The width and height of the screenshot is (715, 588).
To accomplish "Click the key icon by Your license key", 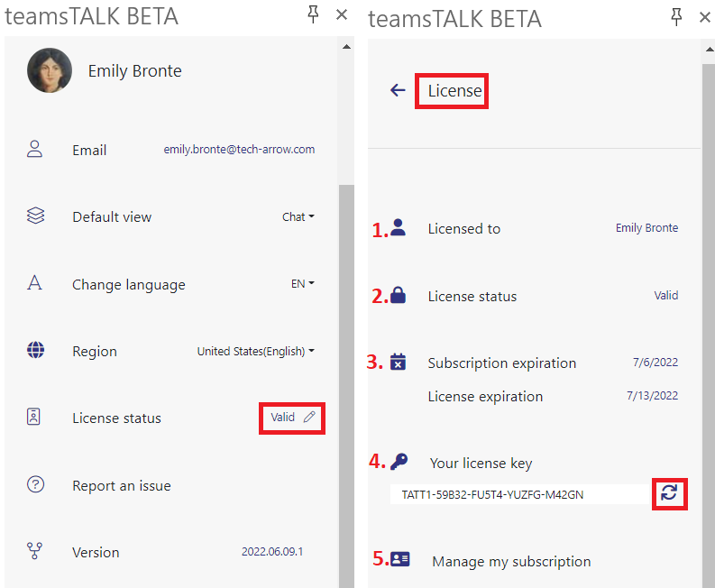I will coord(399,461).
